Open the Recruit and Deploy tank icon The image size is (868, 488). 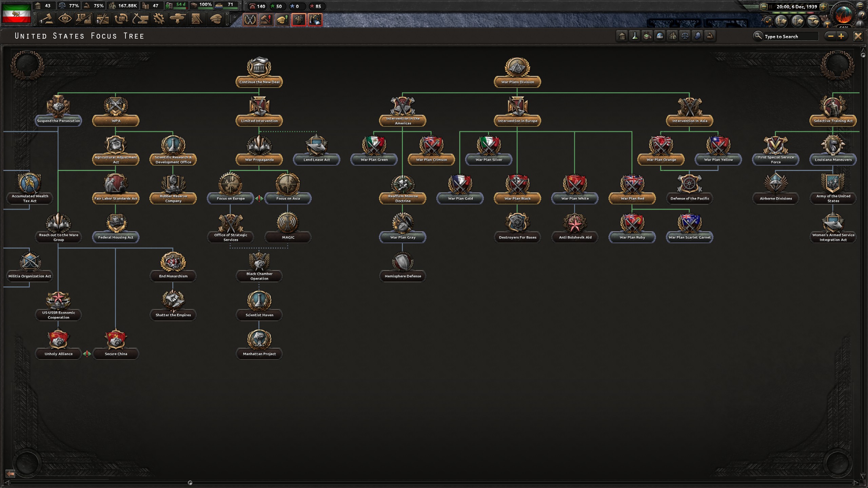tap(177, 19)
